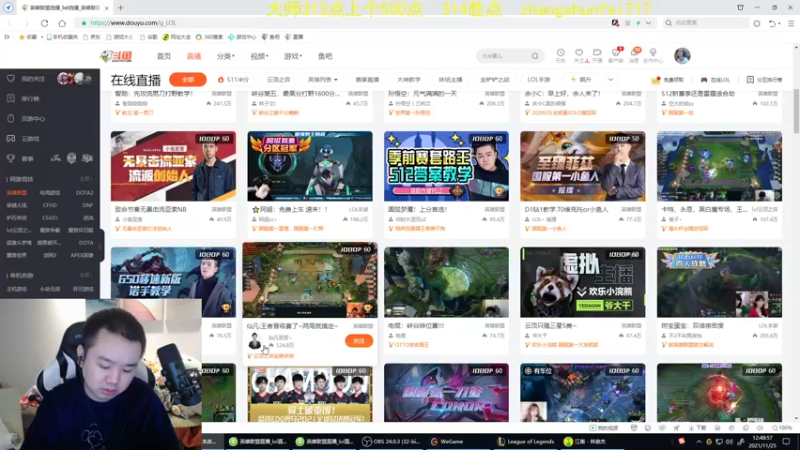Select the LOL手游 filter

[x=539, y=80]
